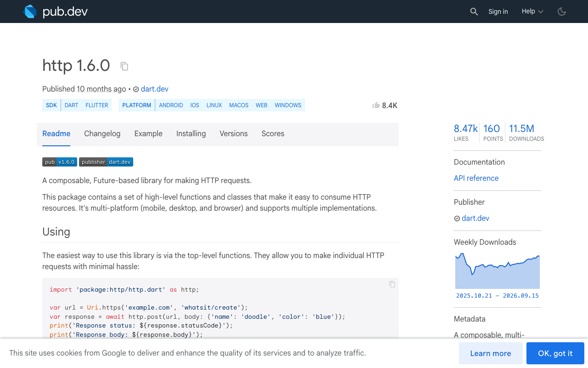Click the pub.dev logo
Viewport: 588px width, 368px height.
coord(56,11)
